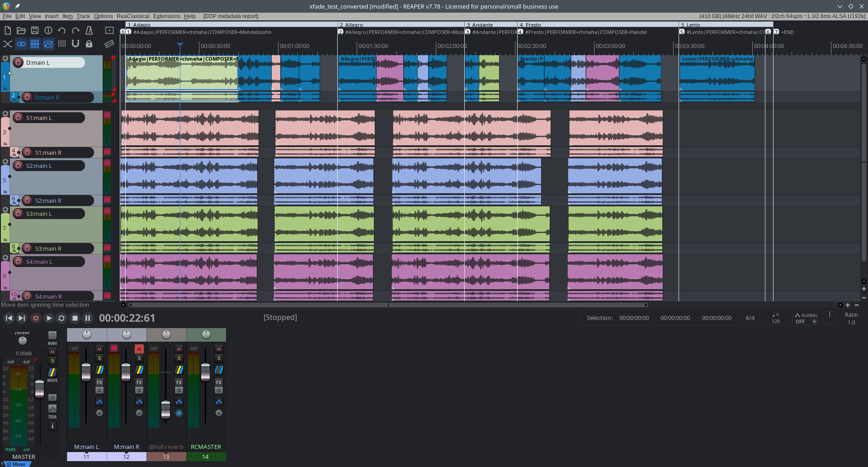Screen dimensions: 868x467
Task: Toggle ripple editing grid icon
Action: (35, 44)
